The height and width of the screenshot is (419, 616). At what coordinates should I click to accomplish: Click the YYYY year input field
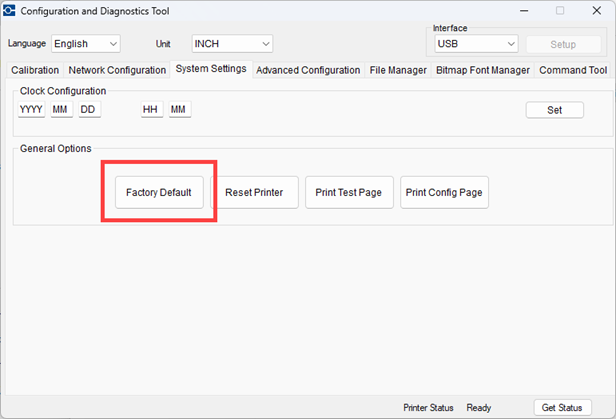31,109
